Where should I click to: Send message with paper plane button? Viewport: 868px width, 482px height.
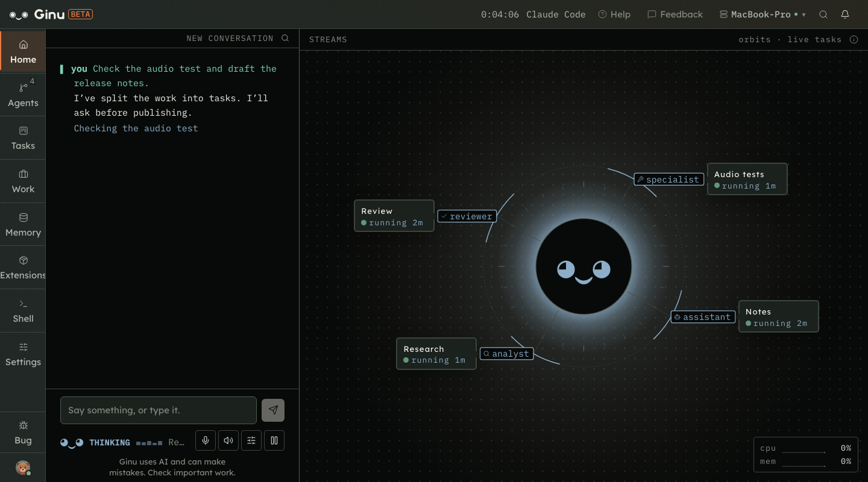[273, 410]
